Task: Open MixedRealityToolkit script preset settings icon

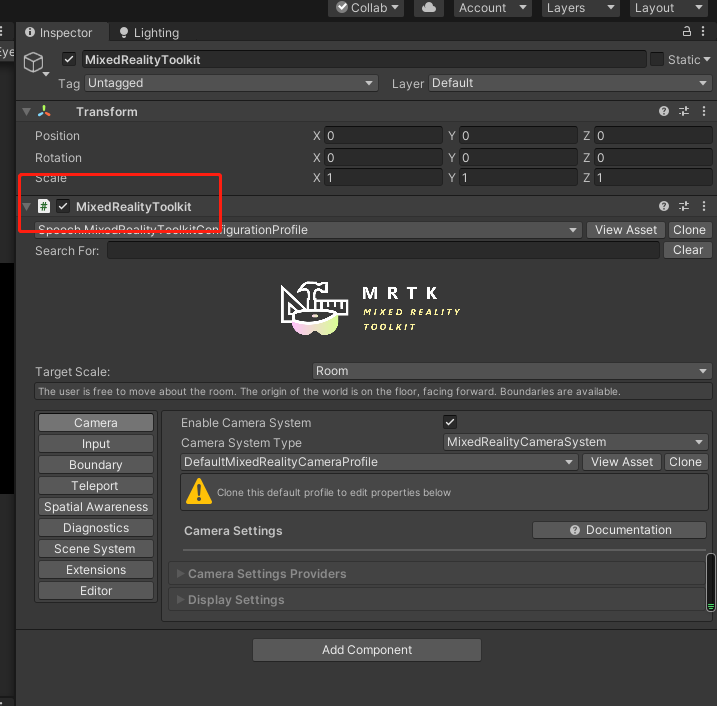Action: (684, 206)
